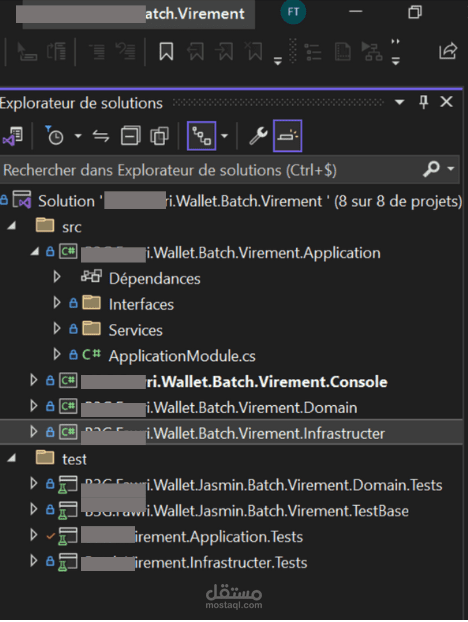Switch between solutions and folder views
This screenshot has width=468, height=622.
click(13, 136)
